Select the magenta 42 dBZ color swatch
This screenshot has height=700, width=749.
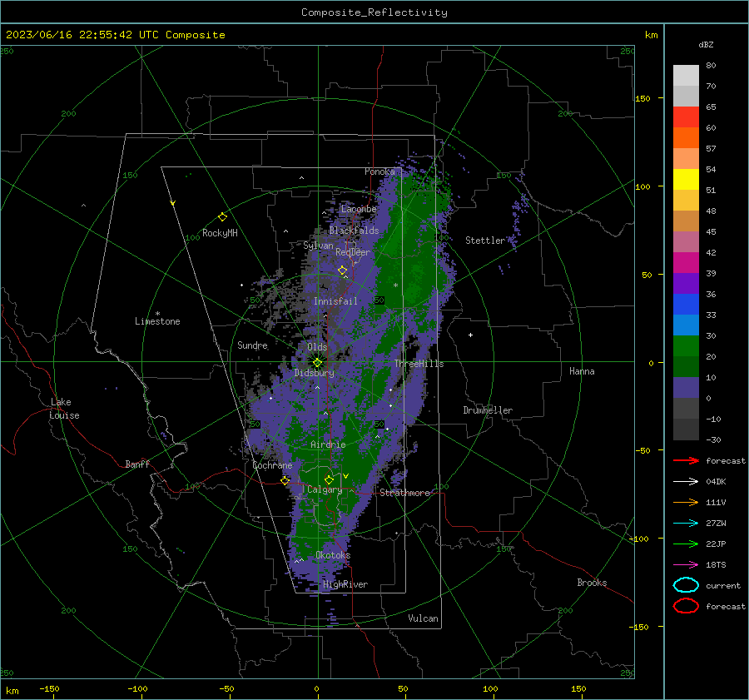tap(686, 262)
